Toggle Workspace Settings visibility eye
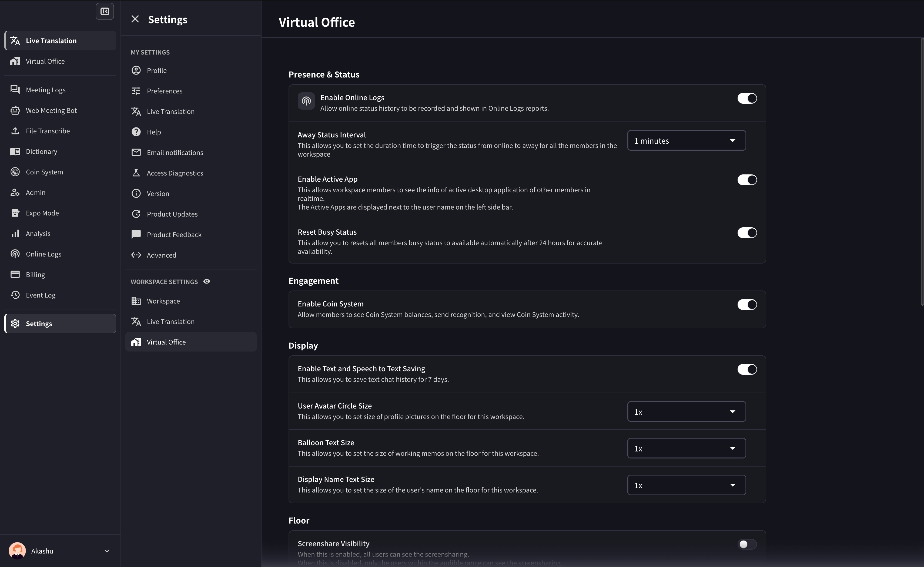This screenshot has height=567, width=924. (x=207, y=281)
